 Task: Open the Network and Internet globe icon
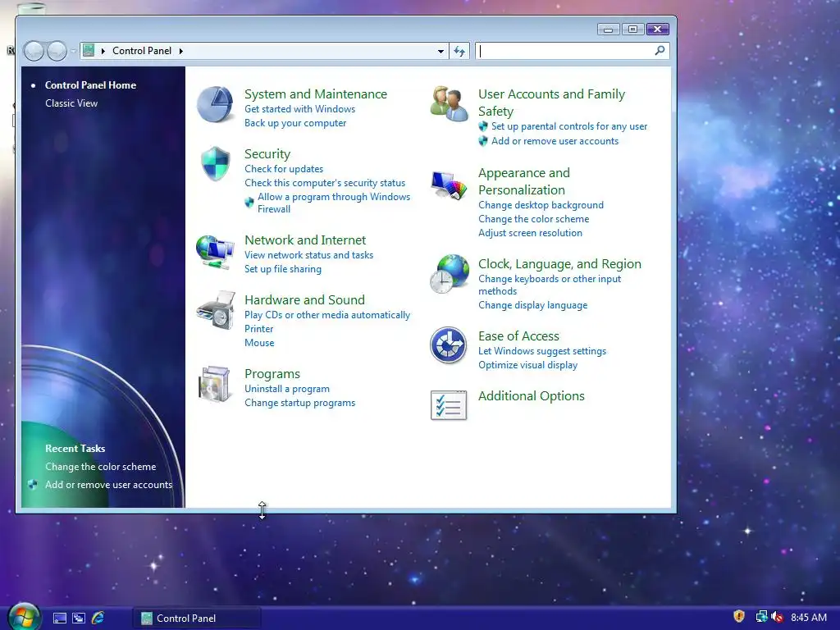pos(215,252)
